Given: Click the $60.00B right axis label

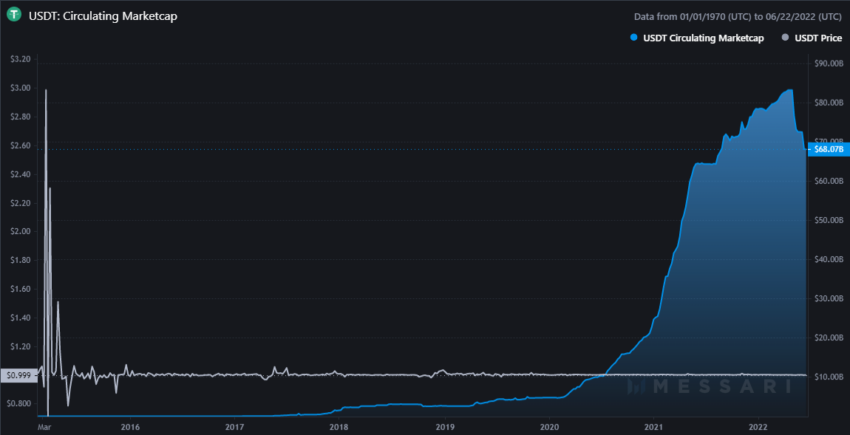Looking at the screenshot, I should pos(829,181).
